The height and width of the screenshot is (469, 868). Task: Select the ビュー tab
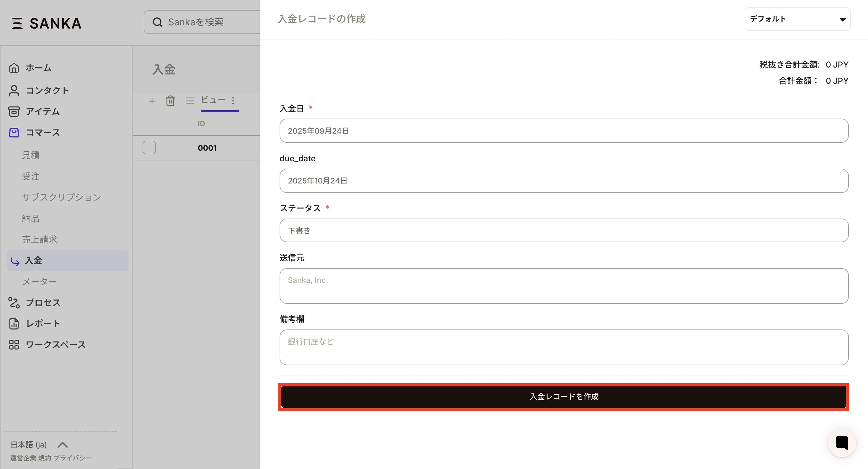coord(213,100)
